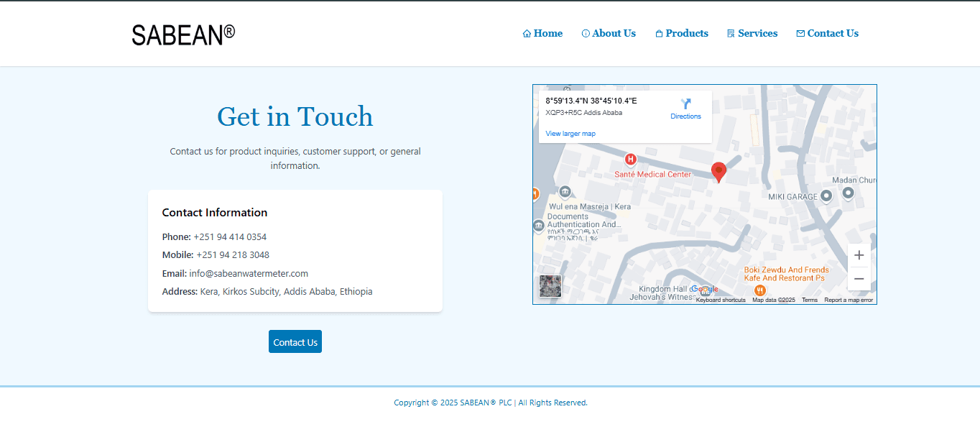Zoom in on the map
The image size is (980, 432).
click(859, 255)
